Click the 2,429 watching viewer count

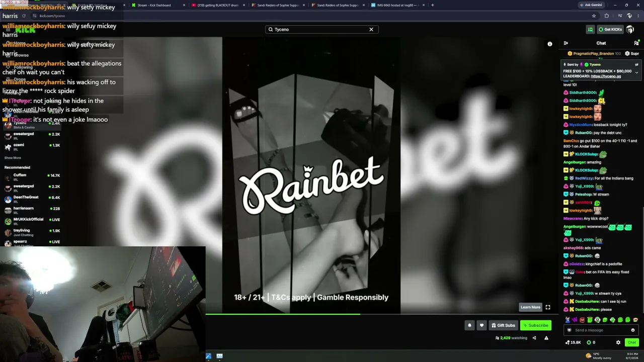click(x=511, y=338)
